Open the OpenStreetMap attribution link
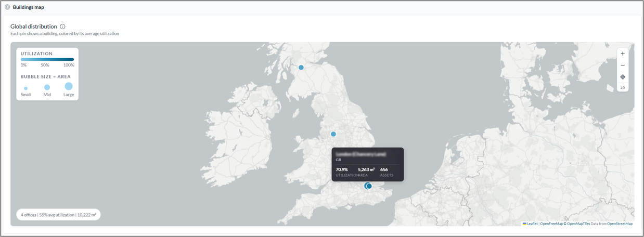This screenshot has width=644, height=237. click(x=620, y=223)
